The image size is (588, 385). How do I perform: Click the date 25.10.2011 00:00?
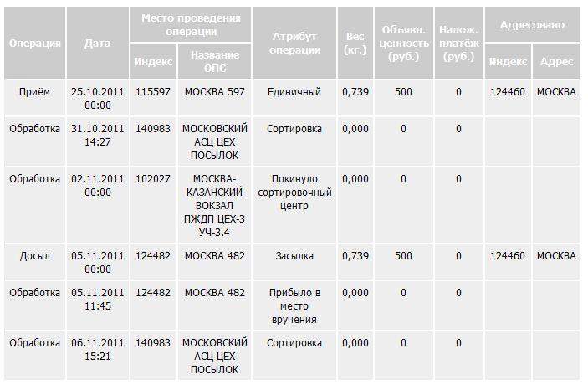click(x=97, y=99)
